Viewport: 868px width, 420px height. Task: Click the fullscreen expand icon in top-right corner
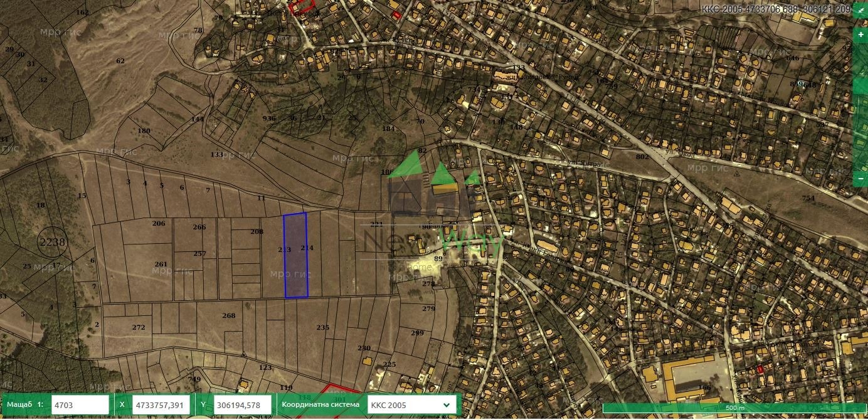click(x=861, y=11)
